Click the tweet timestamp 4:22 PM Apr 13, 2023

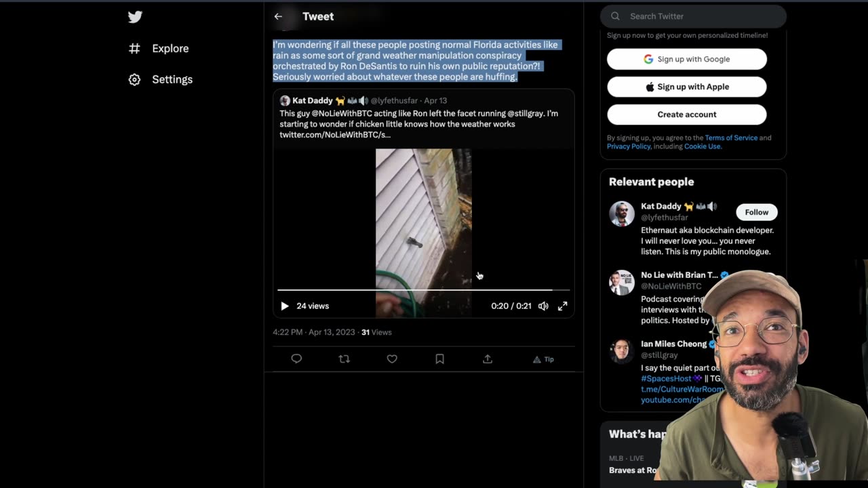(x=314, y=332)
